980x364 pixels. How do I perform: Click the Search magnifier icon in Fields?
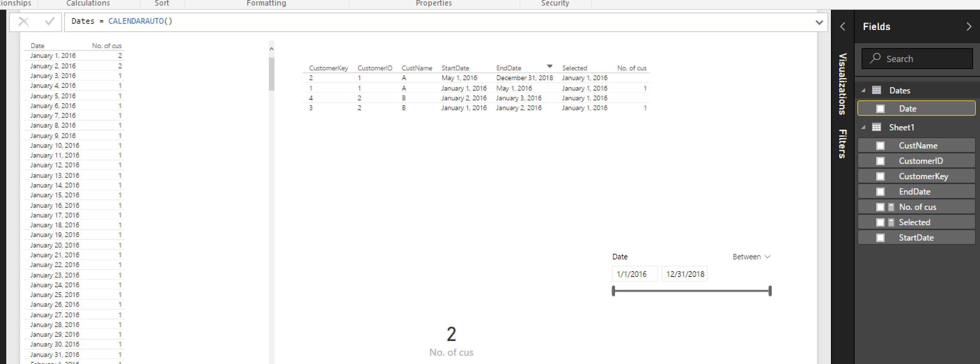875,58
